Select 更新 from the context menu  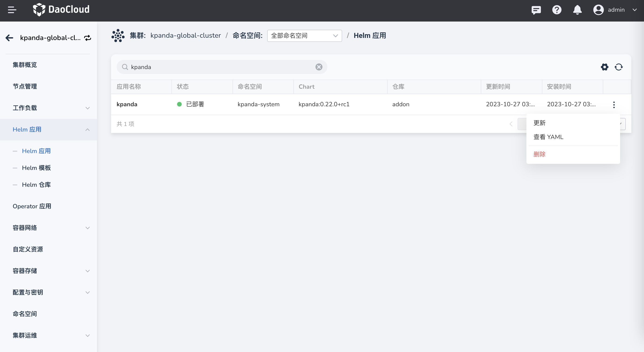pos(540,123)
